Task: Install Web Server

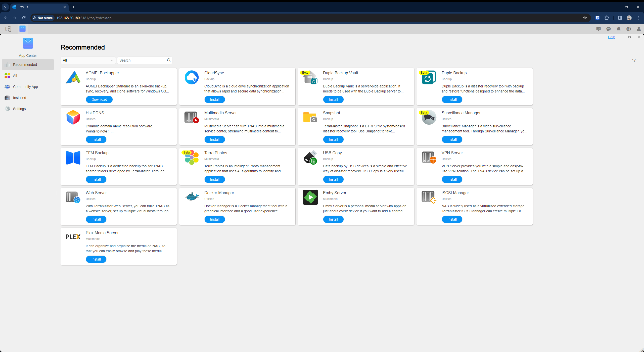Action: pos(96,219)
